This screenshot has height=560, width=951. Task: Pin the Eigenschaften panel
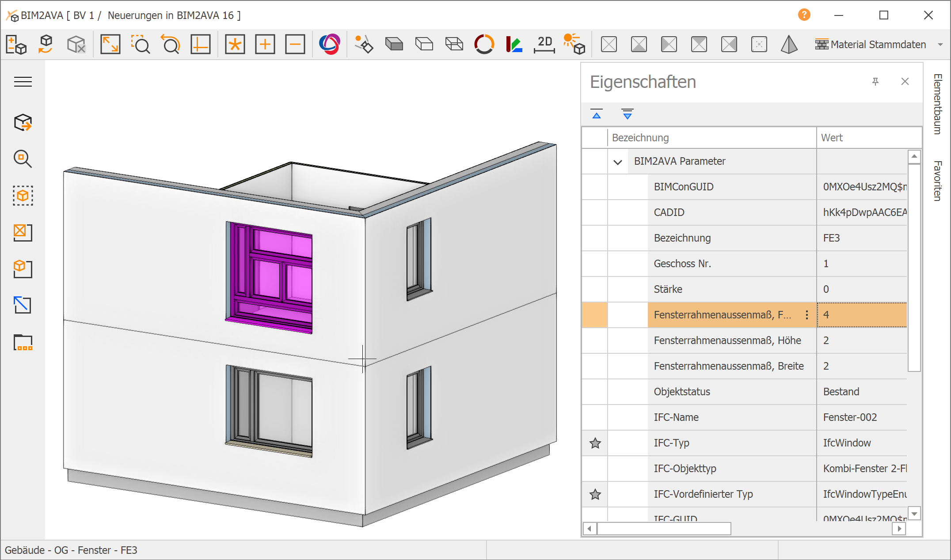tap(875, 82)
